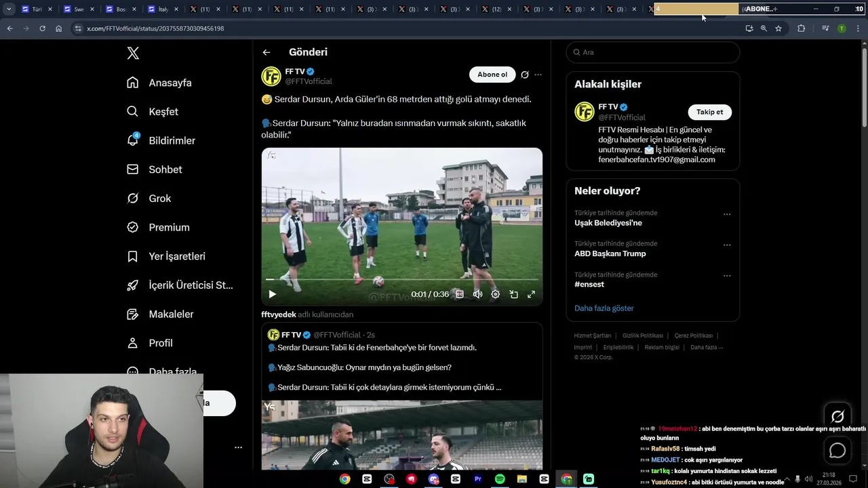Click the back arrow next to Gönderi
Viewport: 868px width, 488px height.
(267, 52)
